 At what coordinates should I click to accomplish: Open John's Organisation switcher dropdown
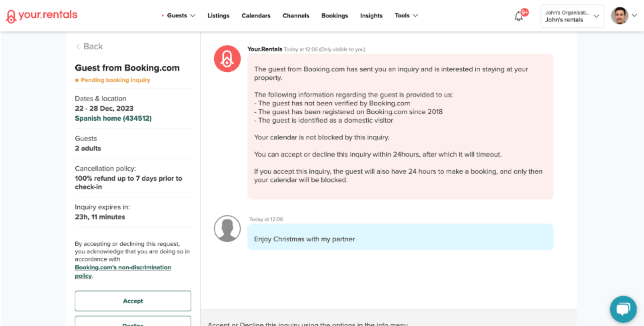coord(571,16)
